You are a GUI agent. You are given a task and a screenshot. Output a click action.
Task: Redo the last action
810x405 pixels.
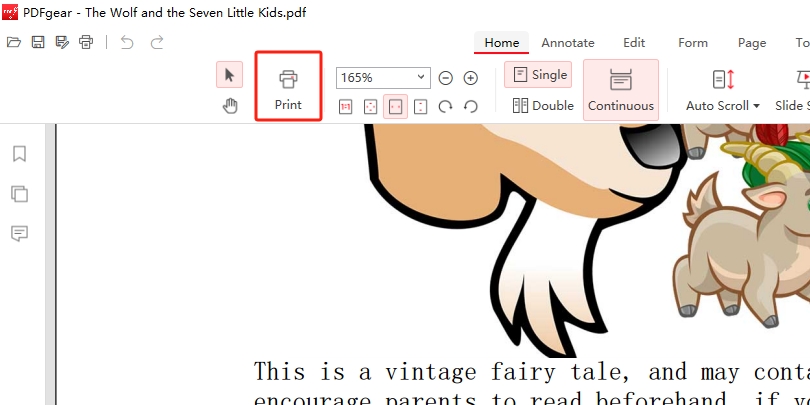coord(157,42)
